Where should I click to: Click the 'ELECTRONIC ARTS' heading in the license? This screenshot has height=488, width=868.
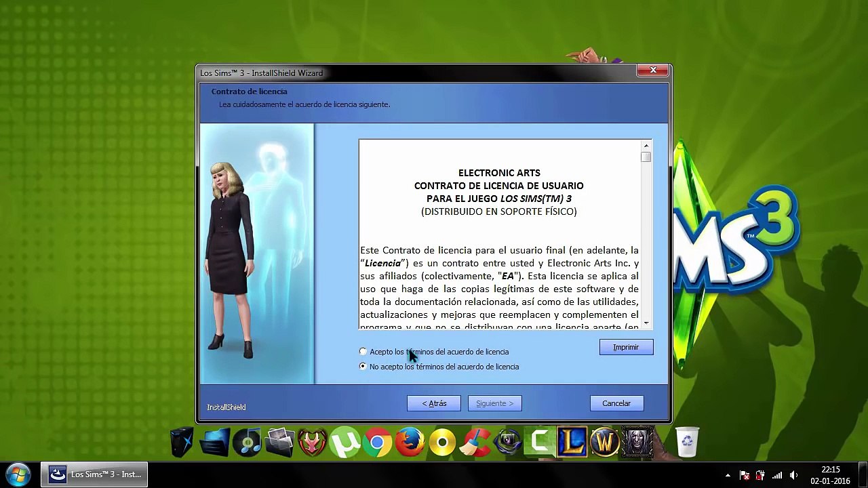point(499,173)
